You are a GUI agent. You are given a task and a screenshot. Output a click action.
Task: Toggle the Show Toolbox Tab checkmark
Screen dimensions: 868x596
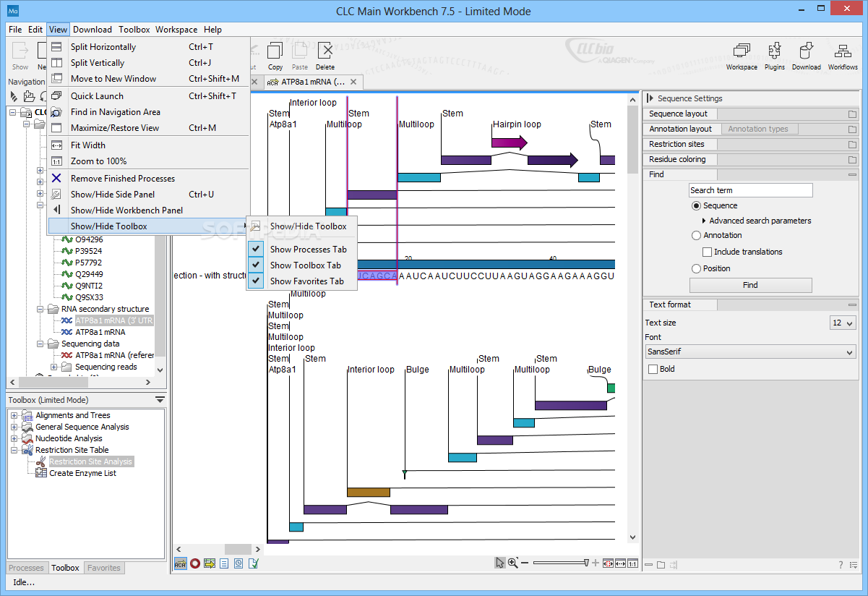(x=256, y=265)
